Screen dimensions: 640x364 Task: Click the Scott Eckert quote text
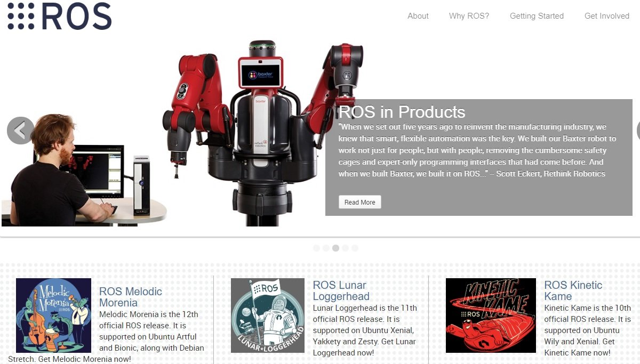477,150
